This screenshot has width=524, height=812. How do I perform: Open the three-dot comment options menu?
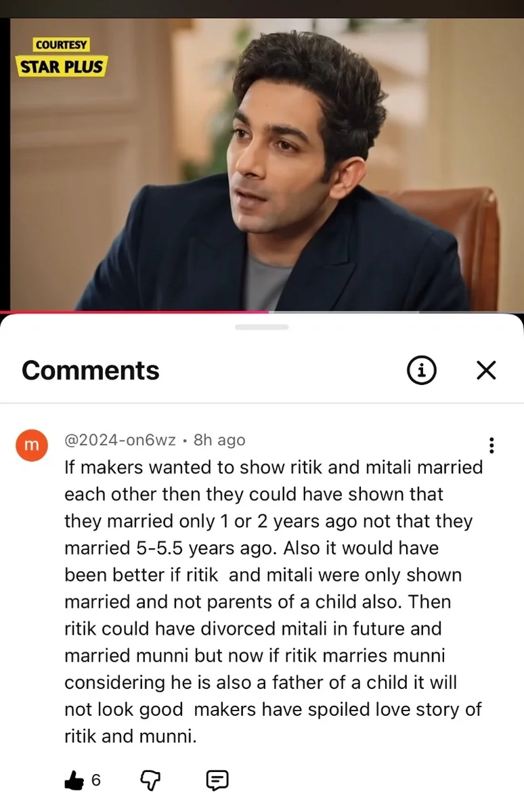(492, 445)
